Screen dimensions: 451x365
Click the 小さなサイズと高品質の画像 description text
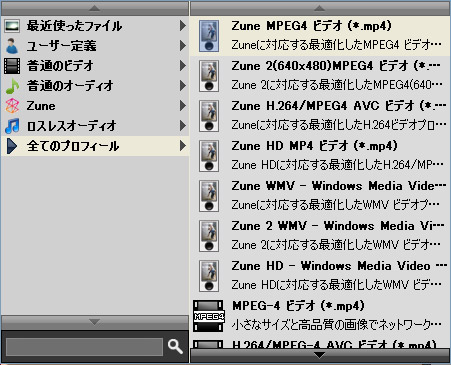coord(337,325)
